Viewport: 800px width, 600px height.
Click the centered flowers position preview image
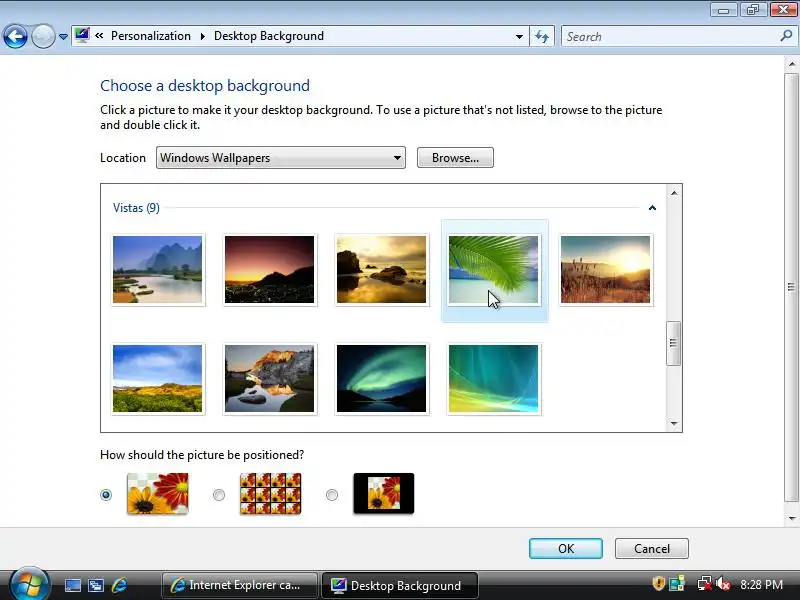(x=384, y=493)
